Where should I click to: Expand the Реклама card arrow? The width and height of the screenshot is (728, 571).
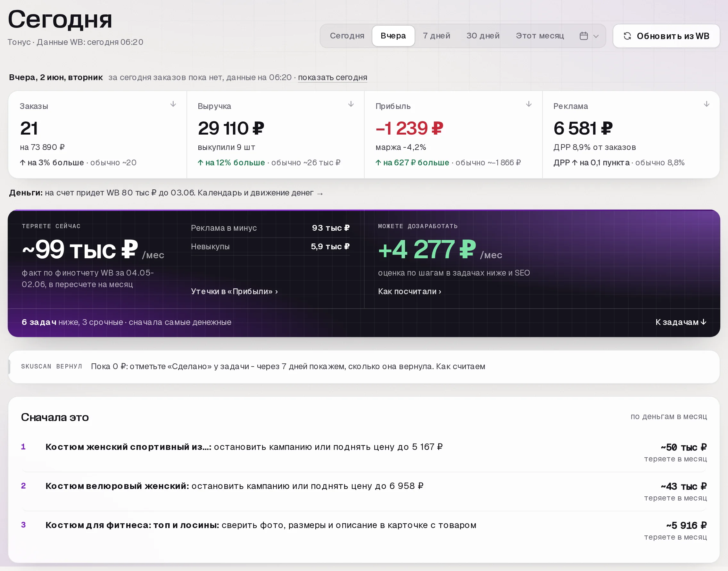tap(707, 104)
